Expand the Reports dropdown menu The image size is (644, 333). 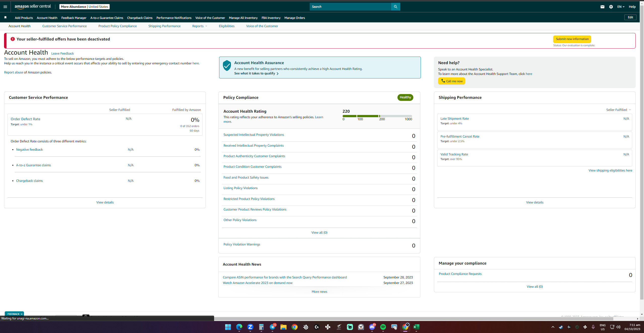(200, 26)
